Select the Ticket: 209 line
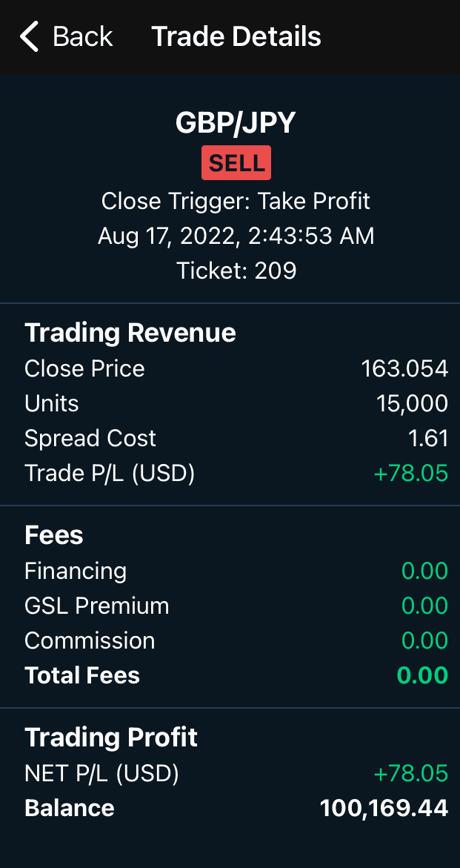This screenshot has height=868, width=460. [x=236, y=271]
